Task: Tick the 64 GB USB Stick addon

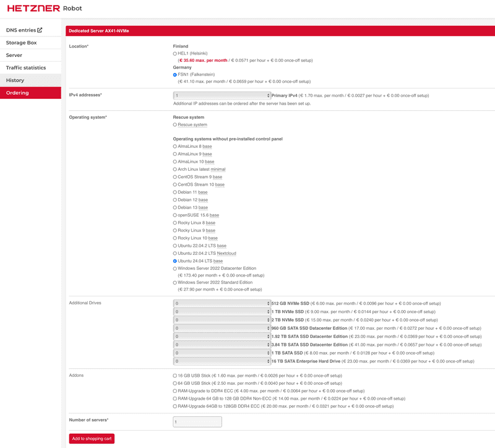Action: pos(175,384)
